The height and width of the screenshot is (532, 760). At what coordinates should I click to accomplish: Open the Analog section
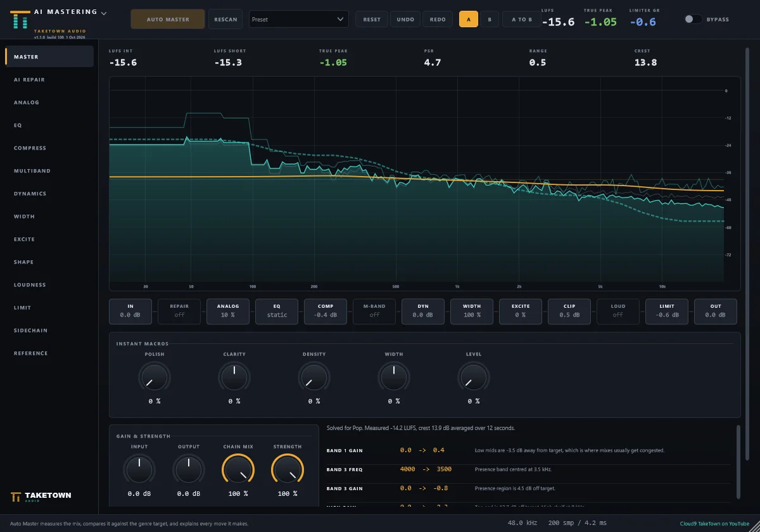click(x=49, y=102)
